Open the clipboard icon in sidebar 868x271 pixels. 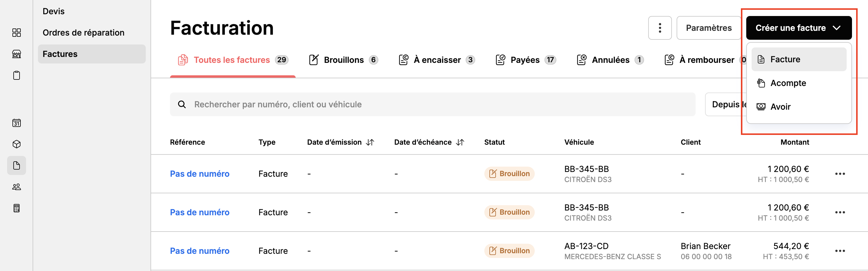pos(17,75)
